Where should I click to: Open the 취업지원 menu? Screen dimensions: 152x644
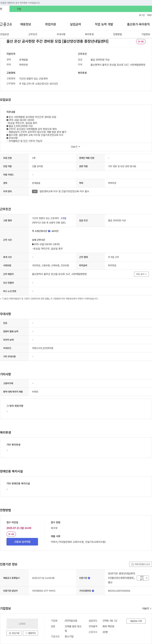click(x=50, y=24)
